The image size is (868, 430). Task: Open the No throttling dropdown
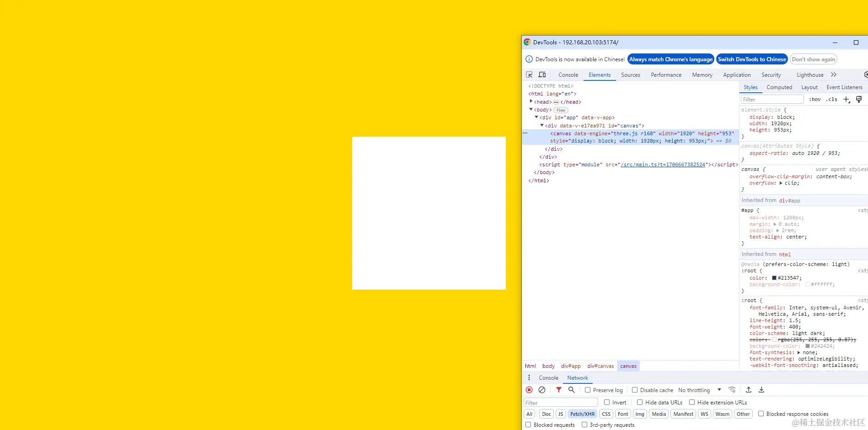pos(700,390)
